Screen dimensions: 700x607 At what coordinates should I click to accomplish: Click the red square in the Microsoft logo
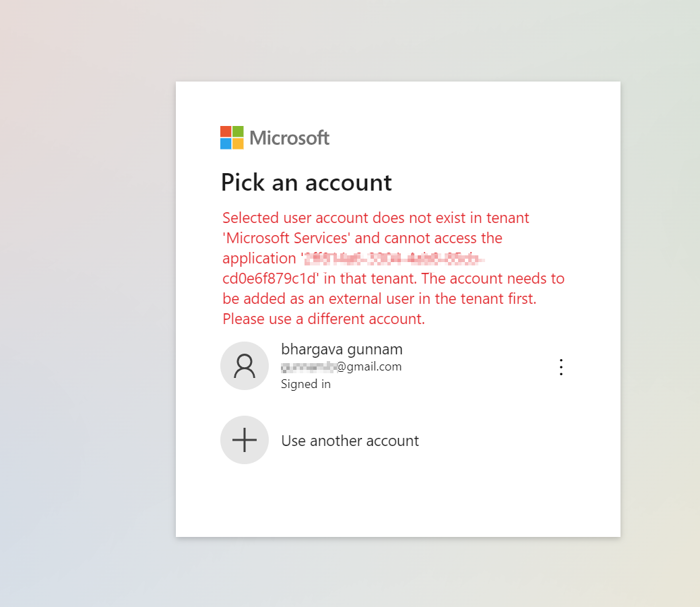tap(224, 132)
